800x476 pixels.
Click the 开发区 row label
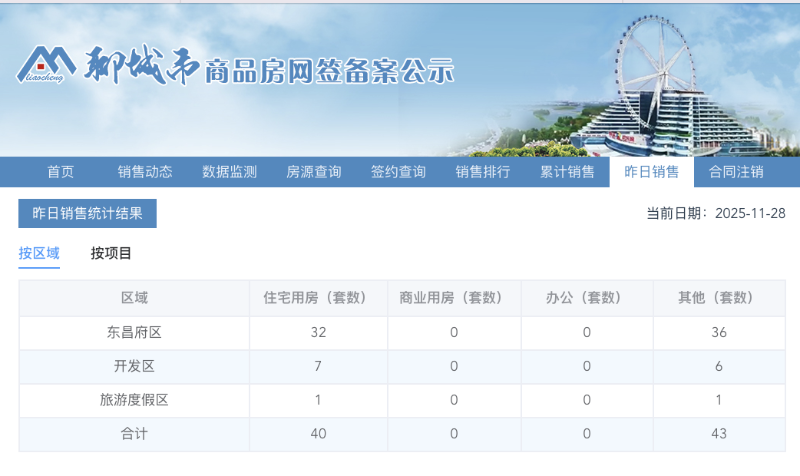coord(134,366)
